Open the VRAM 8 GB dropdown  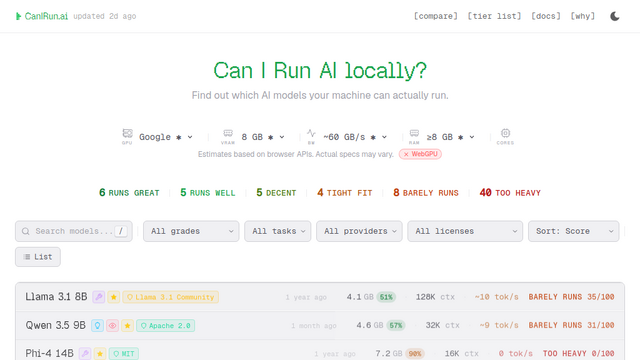263,137
